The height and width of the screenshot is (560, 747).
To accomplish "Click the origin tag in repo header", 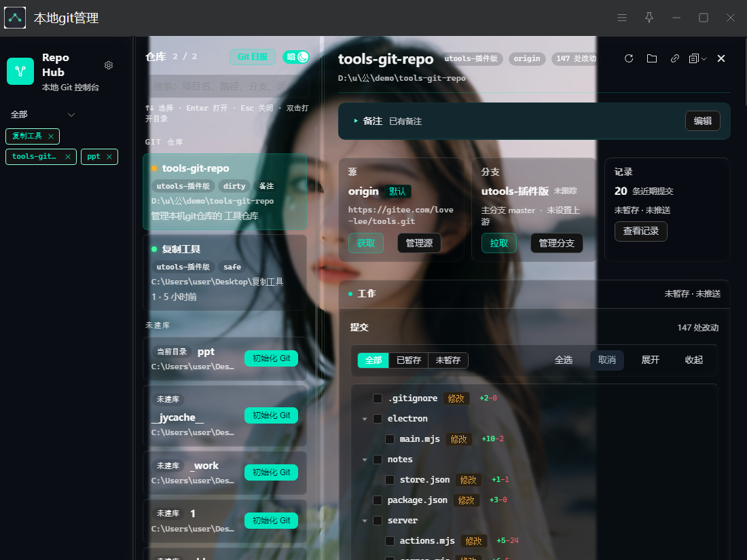I will 527,58.
